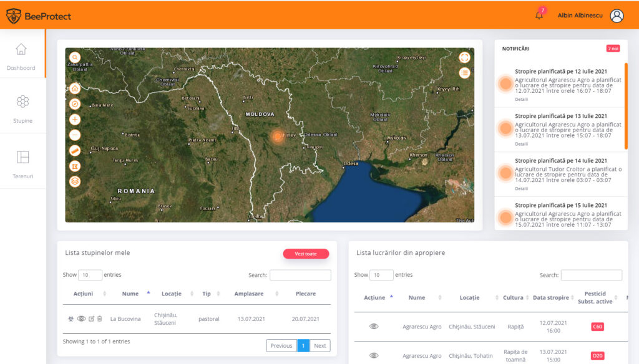Click the La Bucovina apiary name
This screenshot has height=364, width=639.
[125, 318]
